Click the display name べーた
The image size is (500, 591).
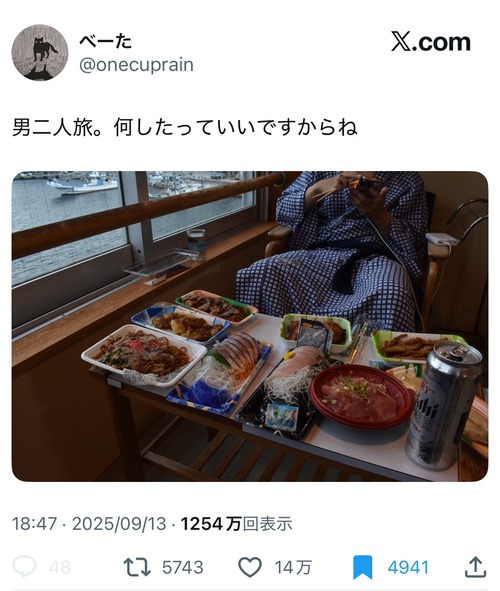tap(105, 41)
